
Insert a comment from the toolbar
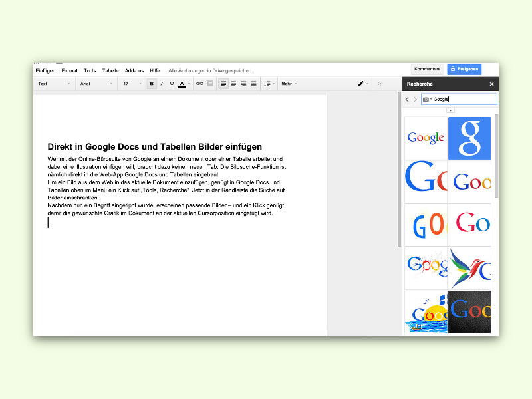click(x=210, y=84)
